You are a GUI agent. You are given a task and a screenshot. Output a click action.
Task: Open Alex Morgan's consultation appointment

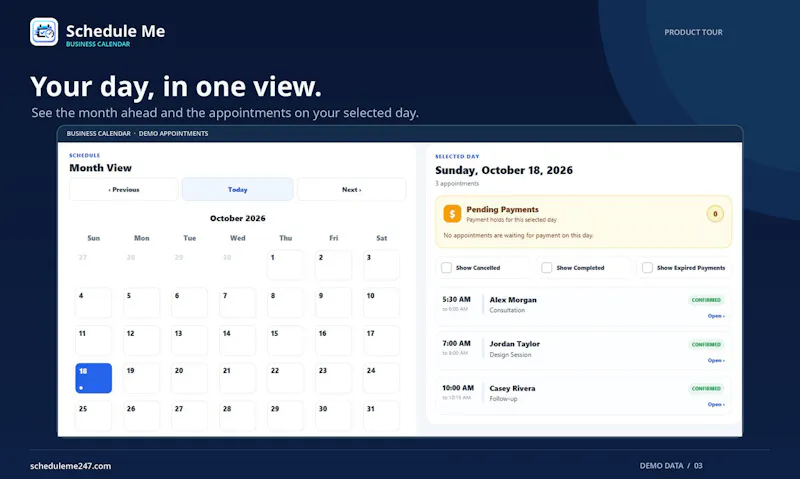click(716, 316)
